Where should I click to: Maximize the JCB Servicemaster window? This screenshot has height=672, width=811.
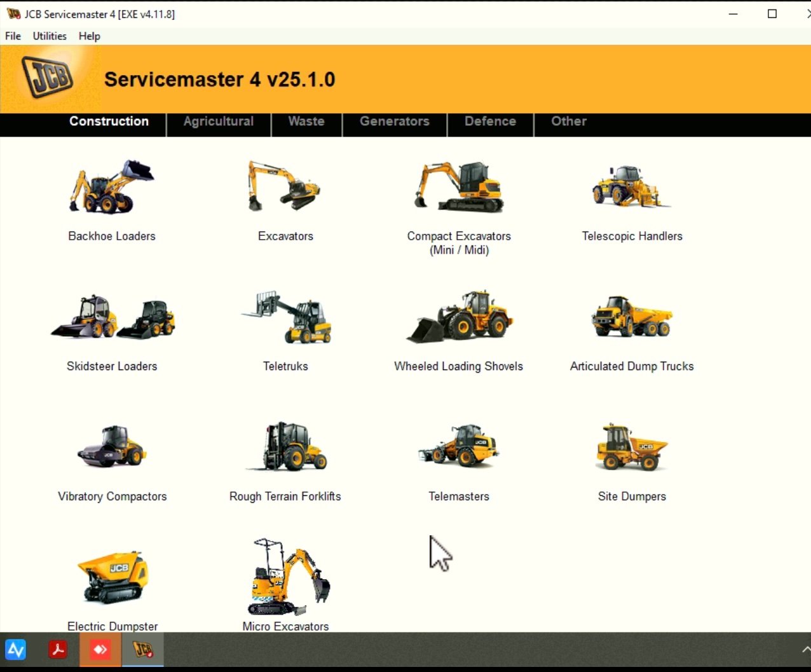[x=772, y=14]
